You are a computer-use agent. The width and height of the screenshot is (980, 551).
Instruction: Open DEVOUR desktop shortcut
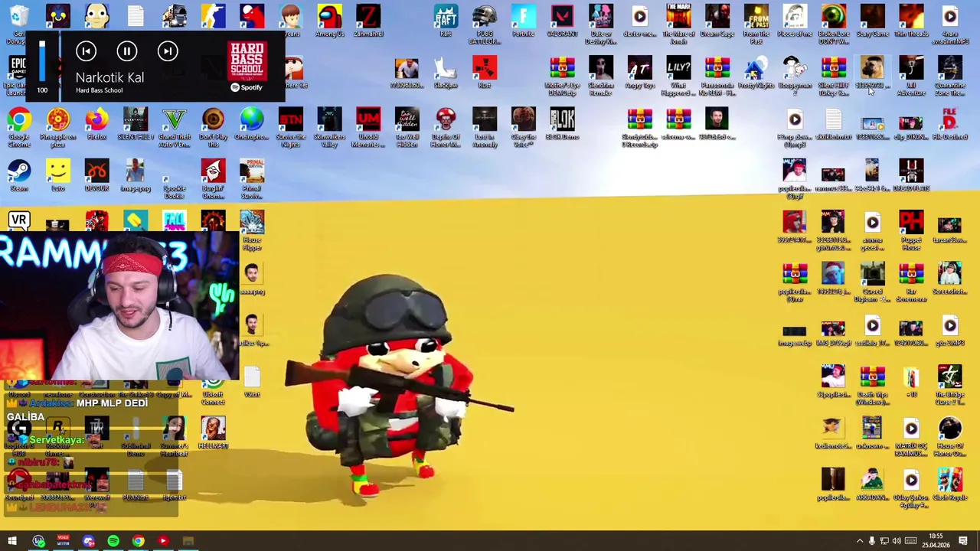97,175
